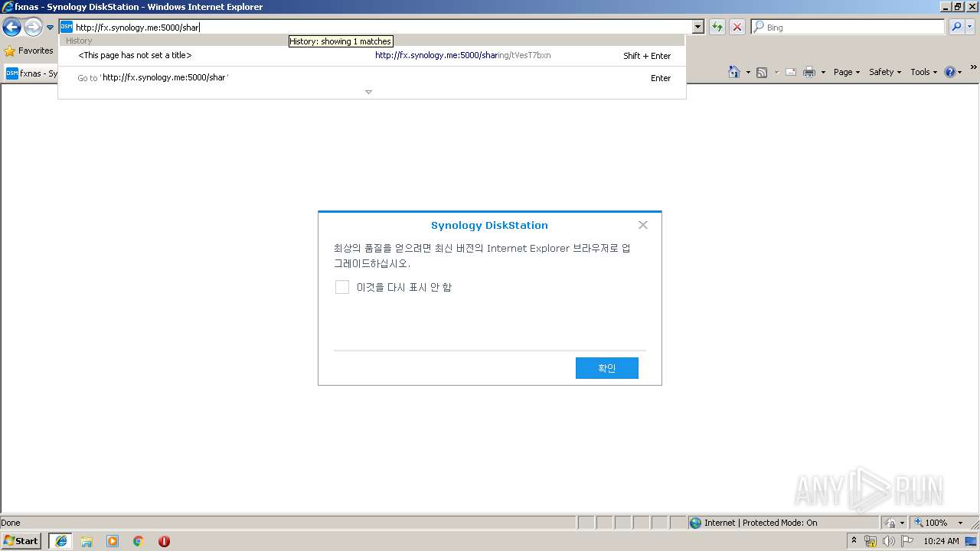Select the history suggestion sharing/tVesT7bxn URL
This screenshot has width=980, height=551.
[x=372, y=55]
